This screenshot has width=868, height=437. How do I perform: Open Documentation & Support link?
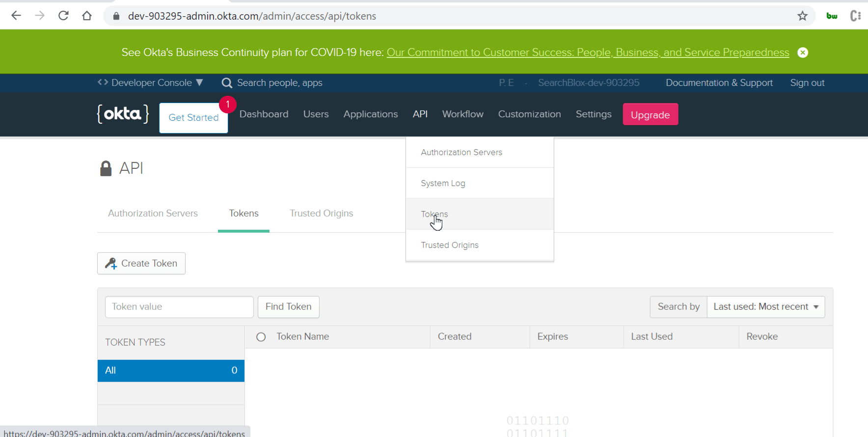(x=719, y=83)
